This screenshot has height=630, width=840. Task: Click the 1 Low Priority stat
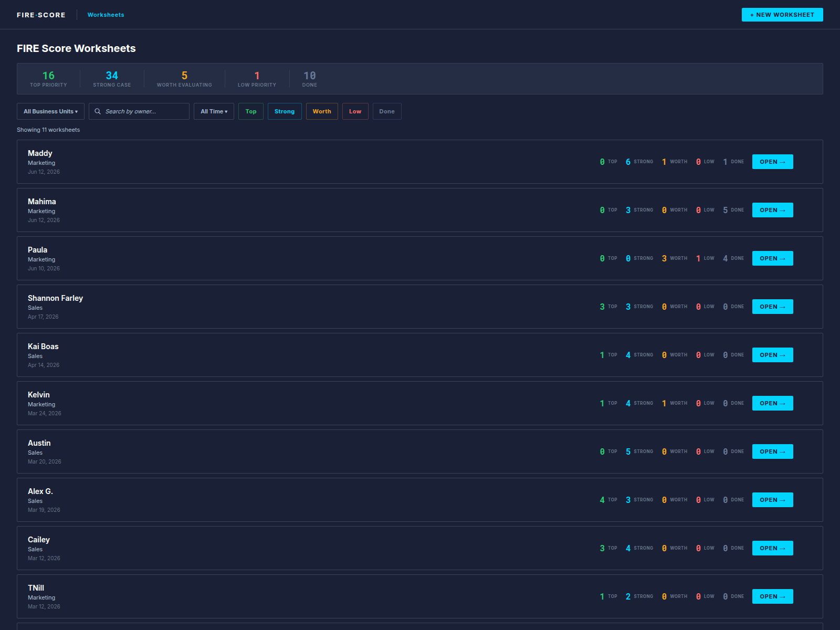[x=257, y=79]
